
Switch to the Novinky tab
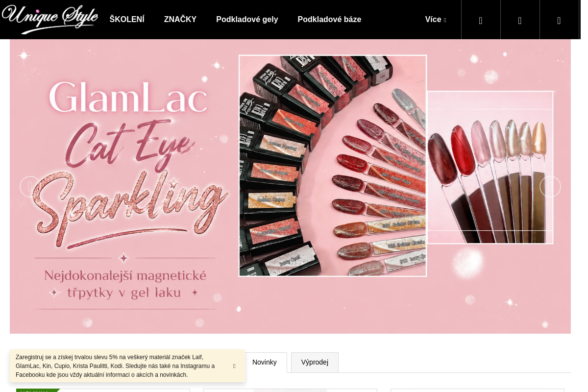tap(265, 362)
